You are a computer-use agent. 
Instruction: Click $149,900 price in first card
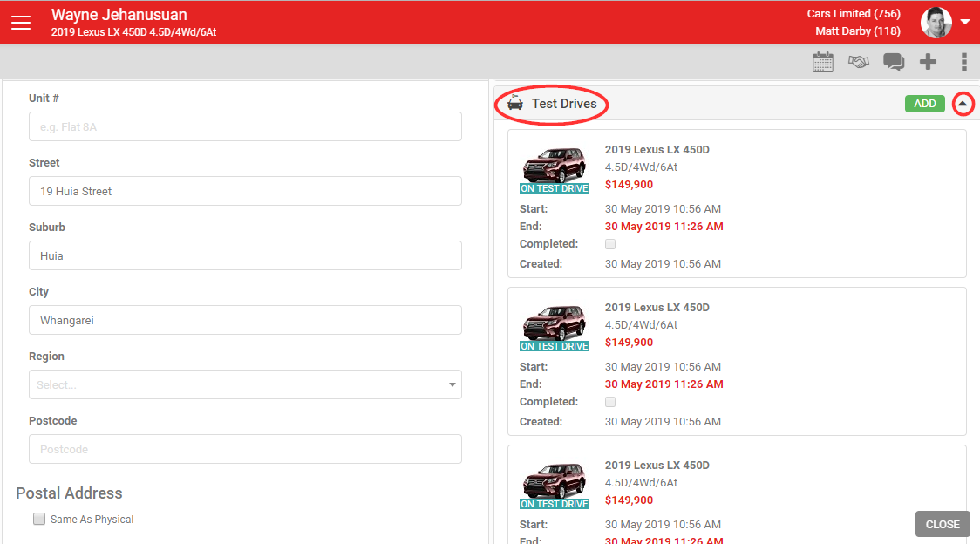(629, 185)
